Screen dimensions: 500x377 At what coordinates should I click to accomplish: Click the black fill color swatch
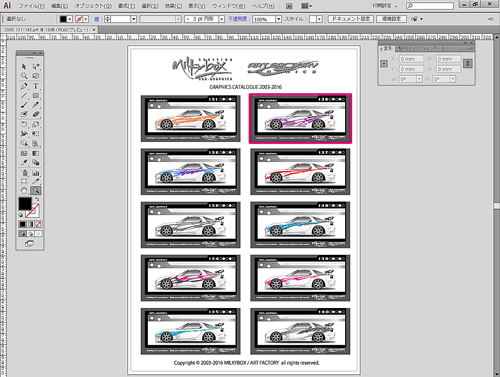(24, 203)
